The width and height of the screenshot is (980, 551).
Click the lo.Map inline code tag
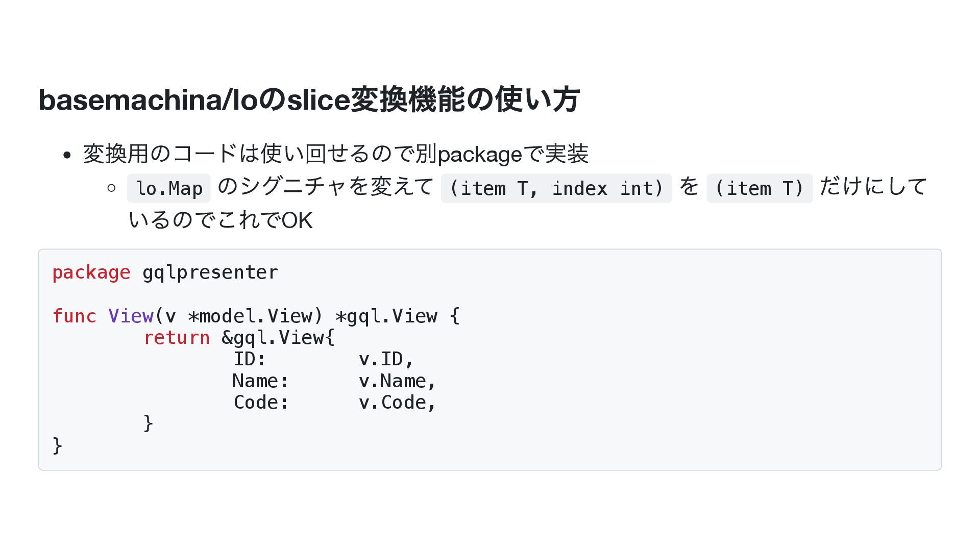tap(169, 188)
